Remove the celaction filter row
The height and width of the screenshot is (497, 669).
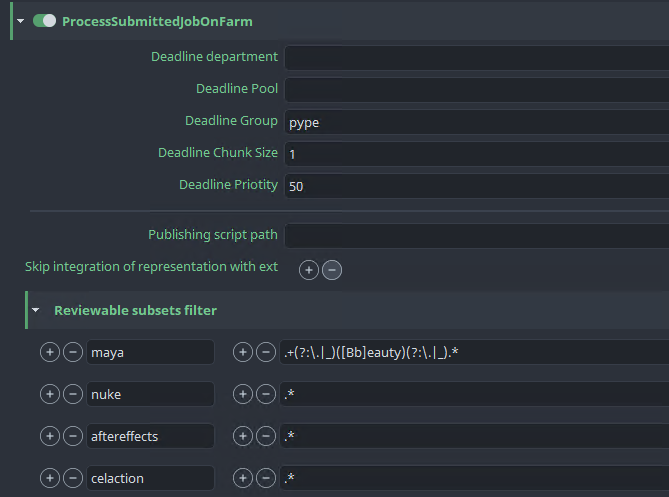73,478
